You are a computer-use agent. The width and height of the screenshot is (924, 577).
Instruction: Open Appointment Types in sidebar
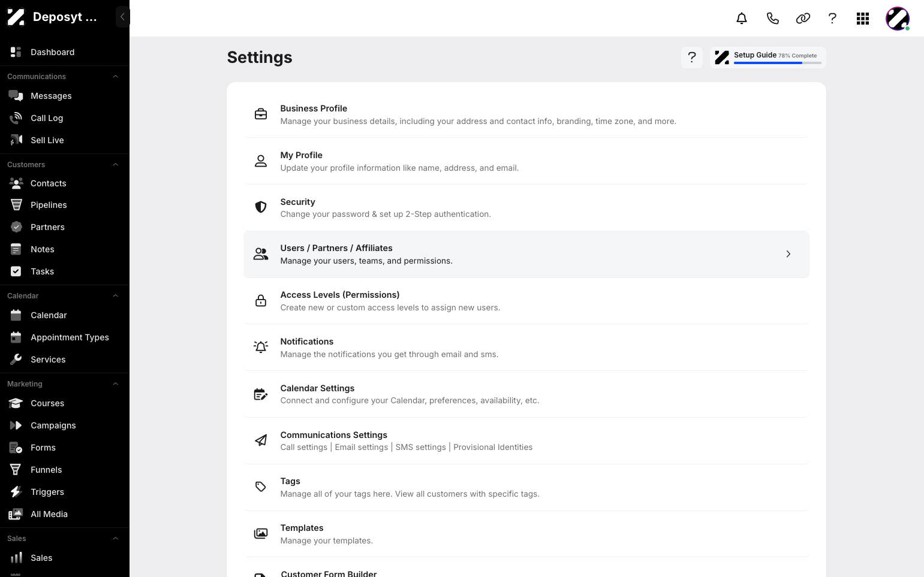[x=65, y=337]
